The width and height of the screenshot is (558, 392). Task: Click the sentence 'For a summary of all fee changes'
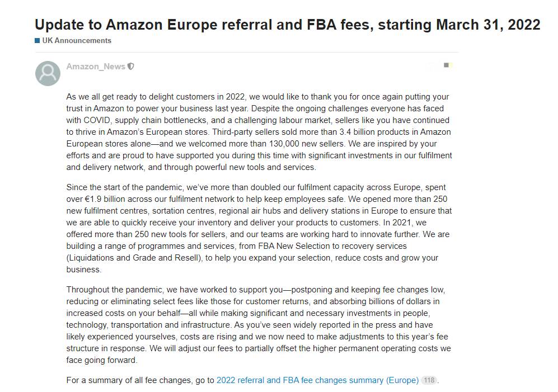coord(130,380)
